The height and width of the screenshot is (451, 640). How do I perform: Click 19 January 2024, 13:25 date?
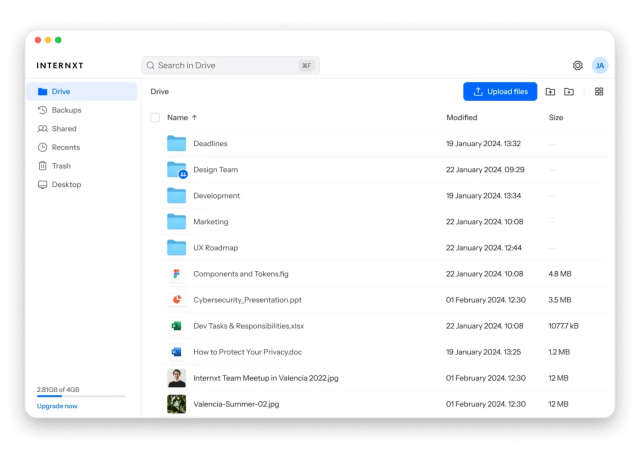pos(483,352)
